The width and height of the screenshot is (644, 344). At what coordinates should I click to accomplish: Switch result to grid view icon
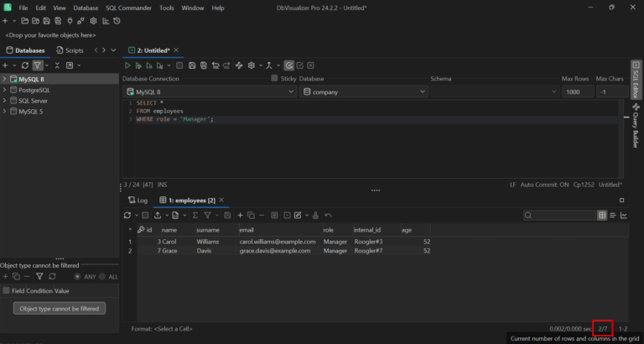(602, 216)
